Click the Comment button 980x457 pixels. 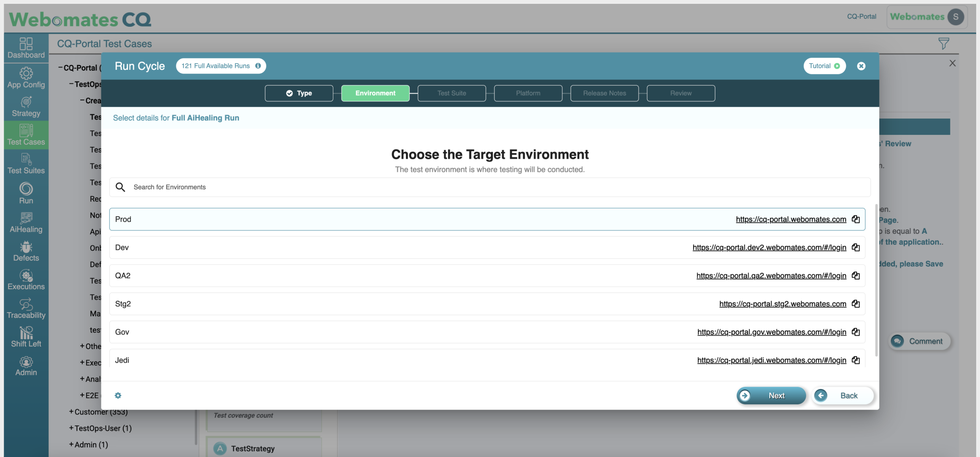[920, 341]
